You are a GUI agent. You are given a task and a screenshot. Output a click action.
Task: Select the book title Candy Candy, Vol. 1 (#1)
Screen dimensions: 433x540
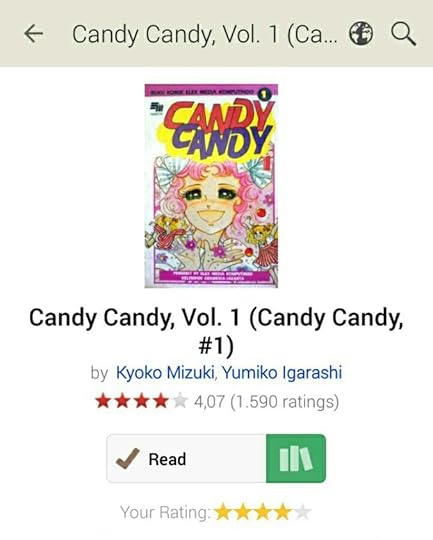pos(216,331)
